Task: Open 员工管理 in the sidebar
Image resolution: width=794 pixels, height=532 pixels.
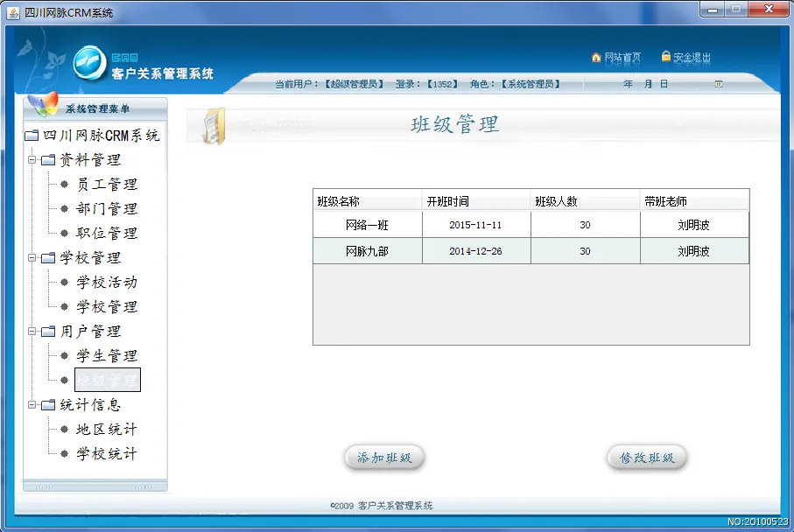Action: (107, 185)
